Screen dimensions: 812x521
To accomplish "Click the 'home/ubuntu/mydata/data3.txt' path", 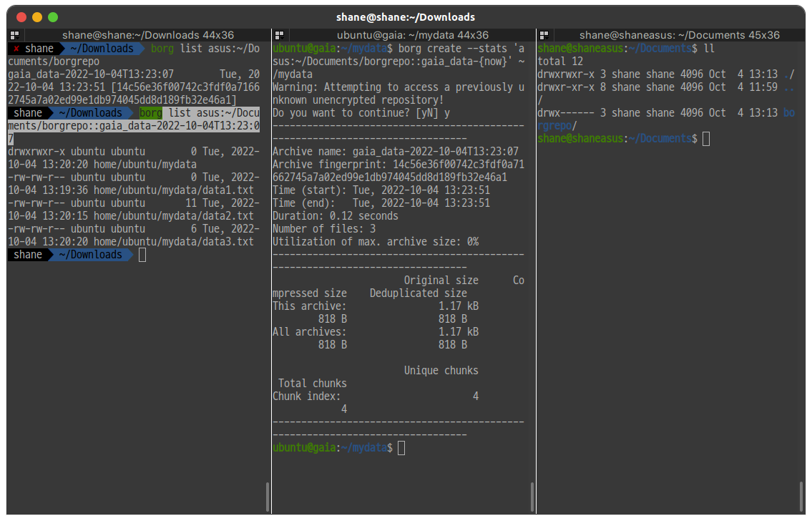I will pyautogui.click(x=173, y=242).
